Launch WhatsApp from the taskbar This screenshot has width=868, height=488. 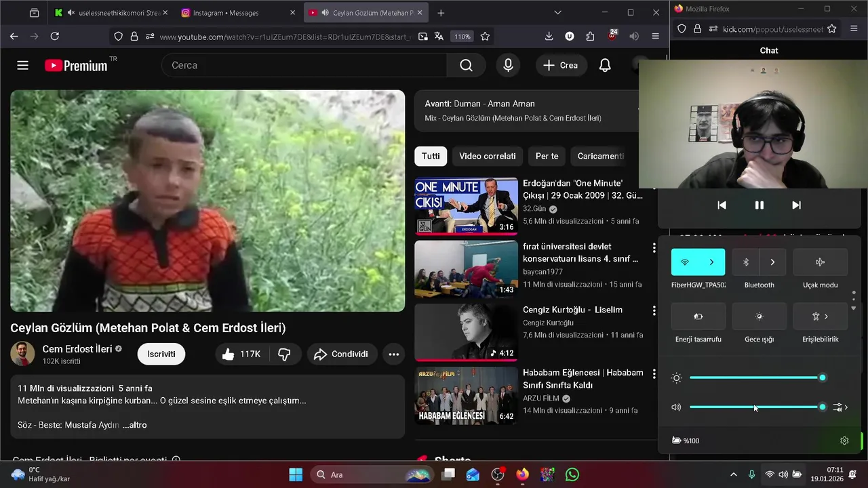[572, 474]
